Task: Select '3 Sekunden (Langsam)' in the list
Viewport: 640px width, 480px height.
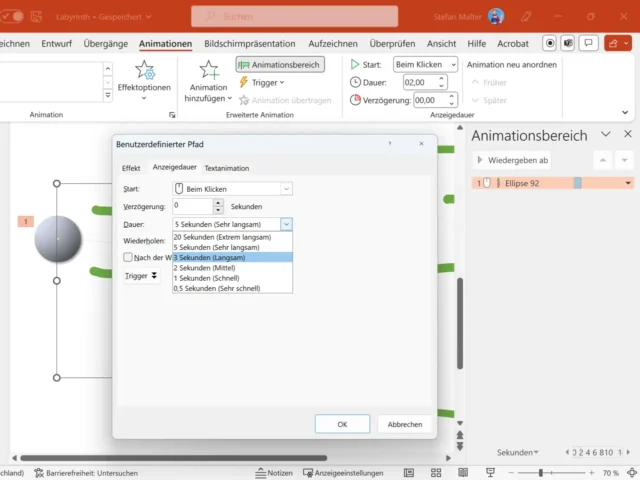Action: tap(232, 257)
